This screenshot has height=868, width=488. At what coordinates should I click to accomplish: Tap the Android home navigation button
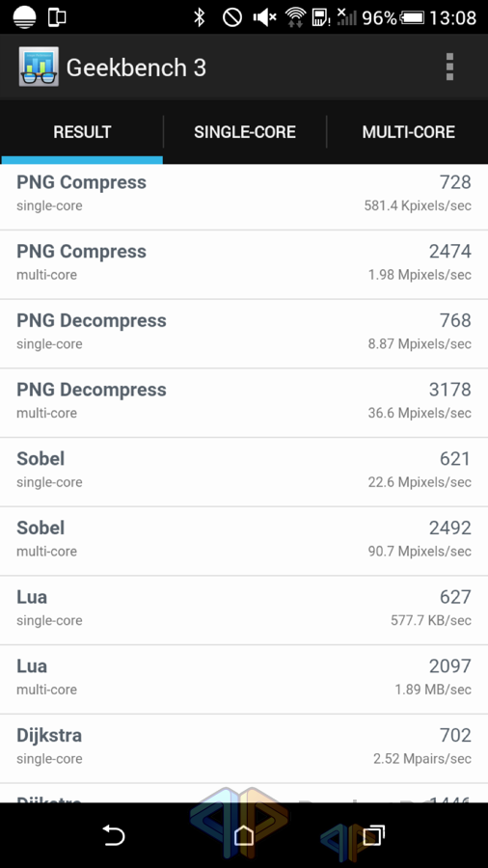[x=243, y=835]
